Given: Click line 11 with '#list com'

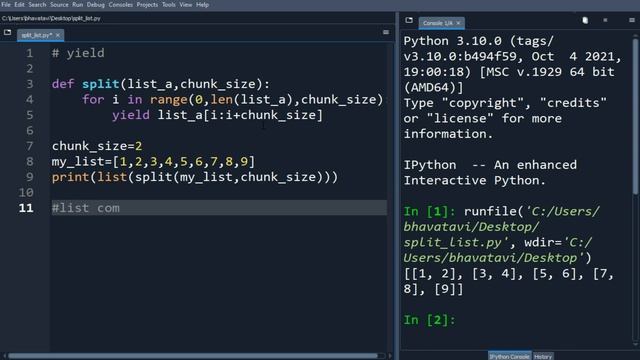Looking at the screenshot, I should point(219,208).
